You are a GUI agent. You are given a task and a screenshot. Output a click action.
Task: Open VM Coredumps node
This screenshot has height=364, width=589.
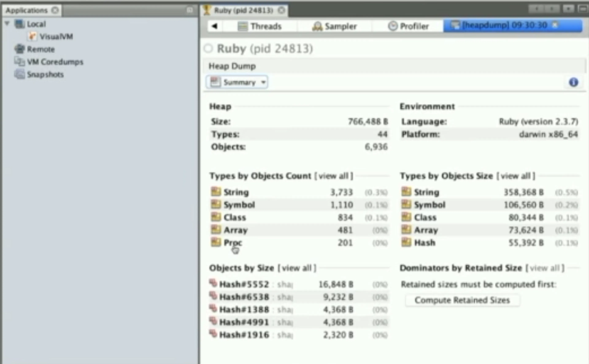click(55, 62)
